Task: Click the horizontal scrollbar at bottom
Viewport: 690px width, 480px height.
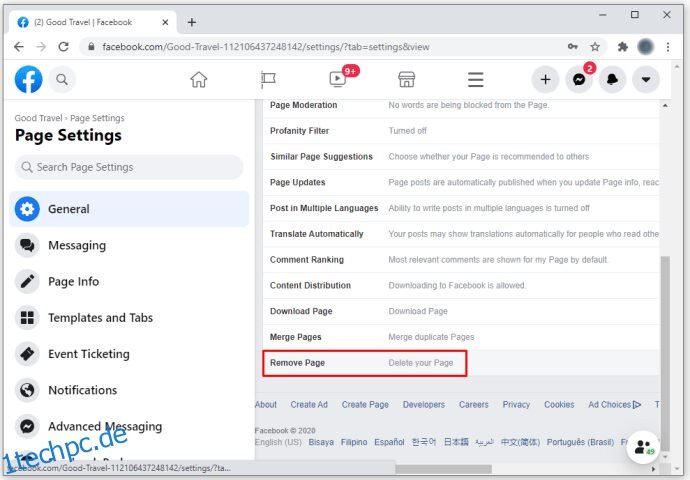Action: (443, 469)
